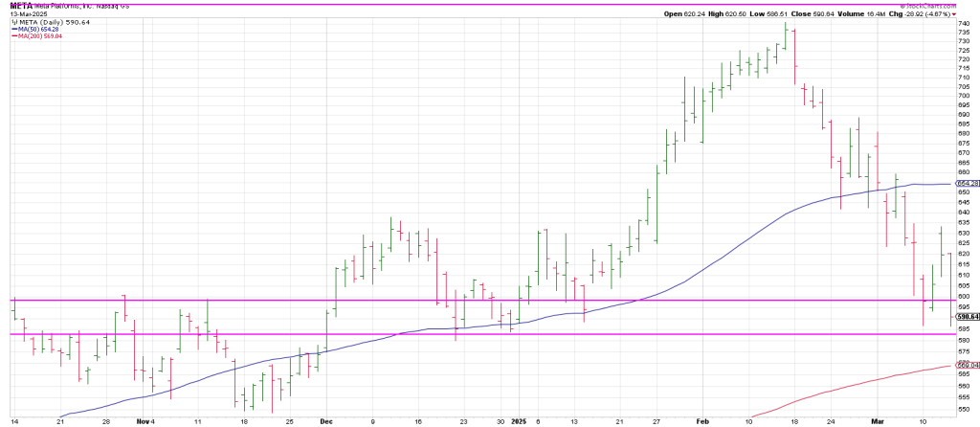Click the Dec label on the date axis

pyautogui.click(x=327, y=420)
